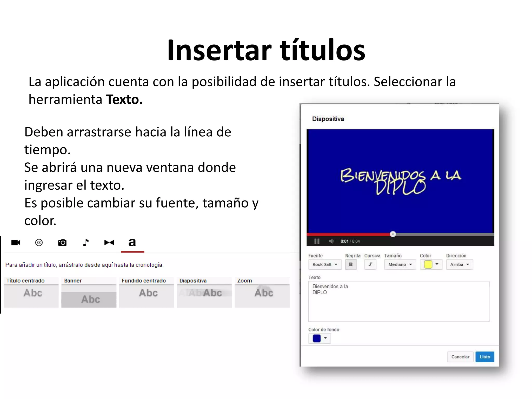This screenshot has height=399, width=532.
Task: Mute the preview with the speaker icon
Action: 331,241
